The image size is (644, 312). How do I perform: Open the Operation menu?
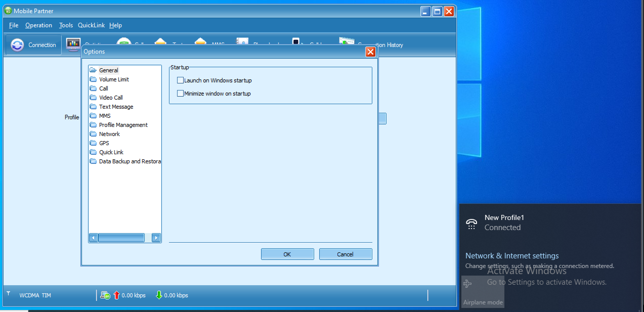pos(39,25)
